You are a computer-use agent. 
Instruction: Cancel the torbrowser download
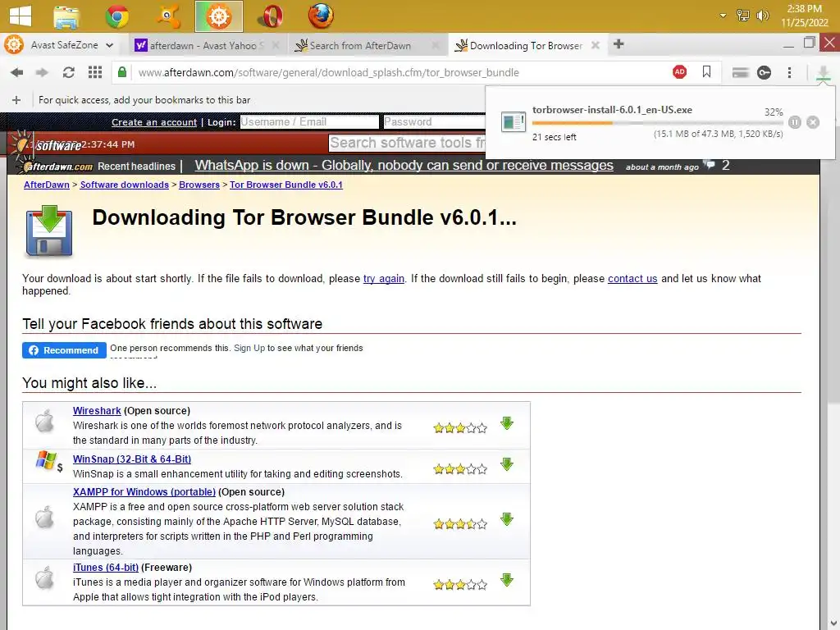(813, 122)
